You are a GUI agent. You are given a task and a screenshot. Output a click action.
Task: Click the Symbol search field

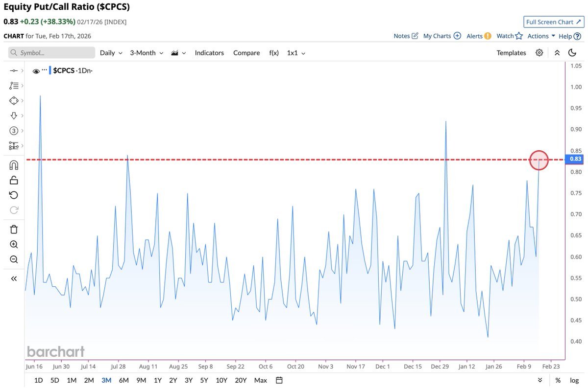52,53
